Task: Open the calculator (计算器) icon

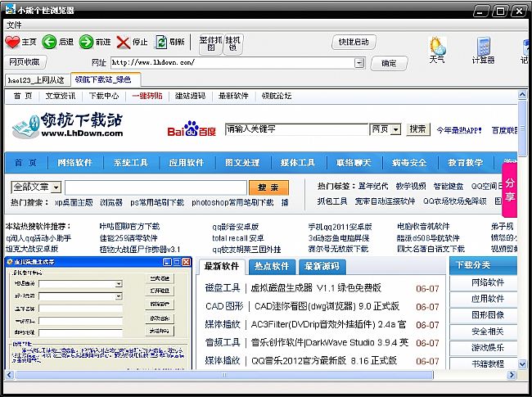Action: tap(484, 46)
